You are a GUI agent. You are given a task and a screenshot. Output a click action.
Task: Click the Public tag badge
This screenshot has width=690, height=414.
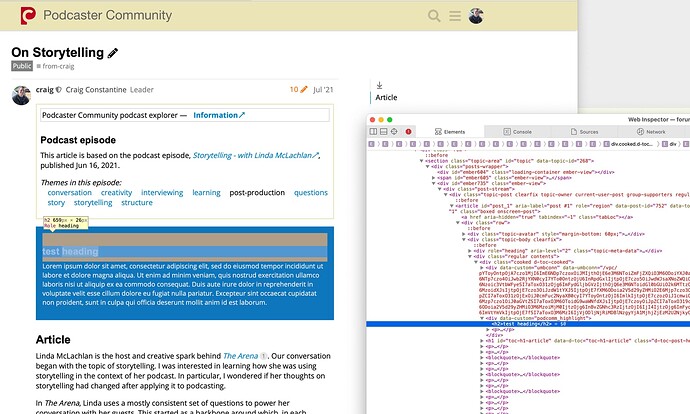[22, 66]
